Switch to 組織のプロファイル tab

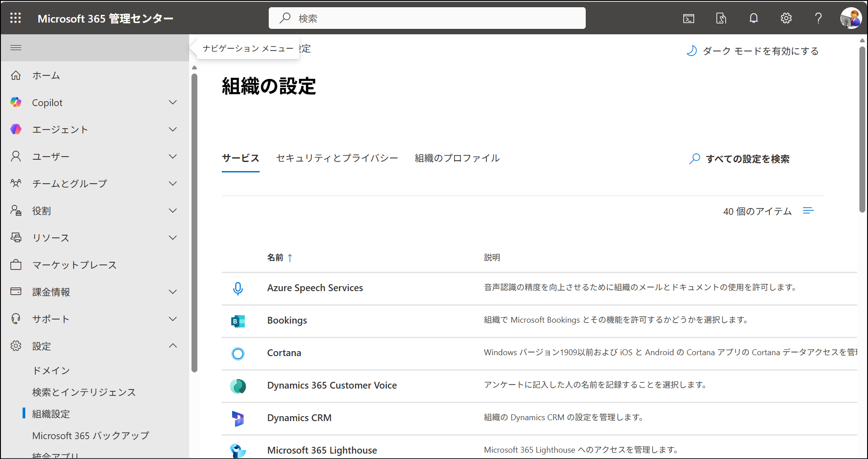point(457,158)
